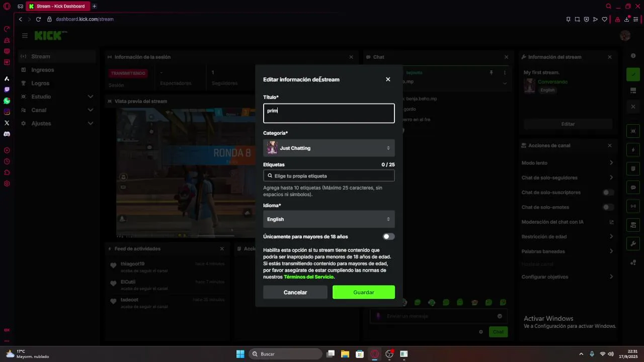Switch to the Stream - Kick Dashboard tab

pos(57,6)
